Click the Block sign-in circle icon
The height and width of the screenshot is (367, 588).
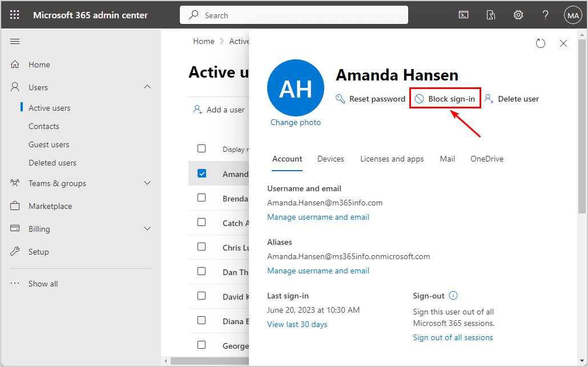pyautogui.click(x=419, y=99)
